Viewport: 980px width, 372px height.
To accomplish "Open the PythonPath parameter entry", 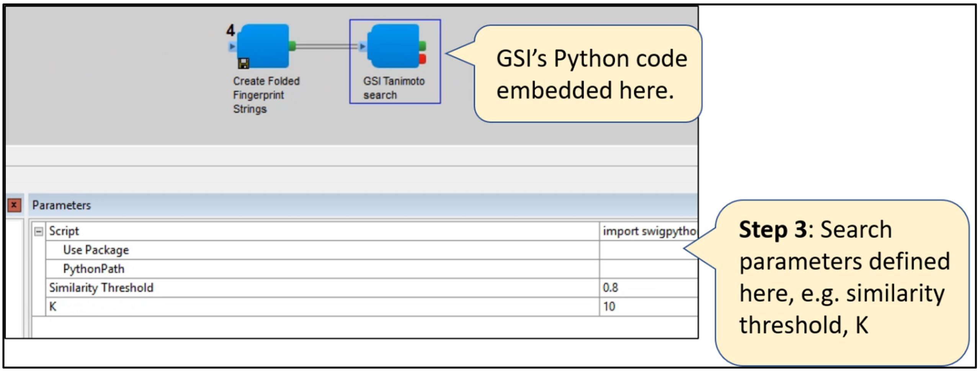I will [x=94, y=269].
